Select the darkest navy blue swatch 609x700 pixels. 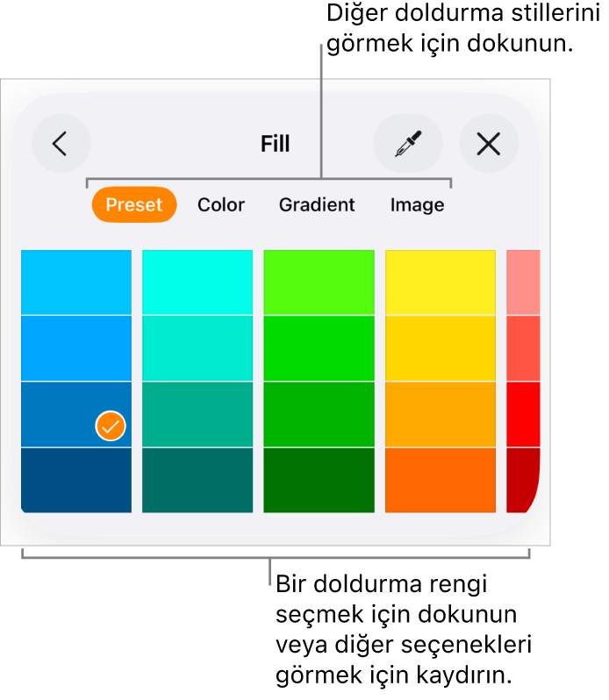[x=76, y=480]
